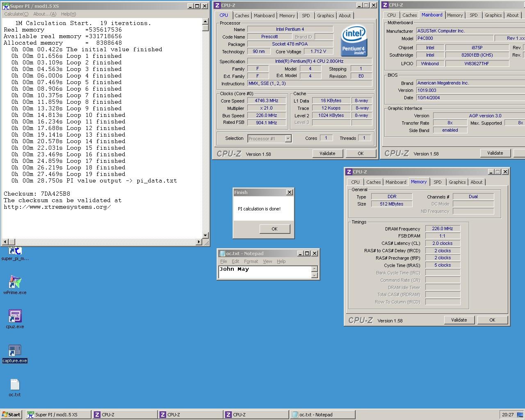Click the P4C800 model field

(x=455, y=38)
